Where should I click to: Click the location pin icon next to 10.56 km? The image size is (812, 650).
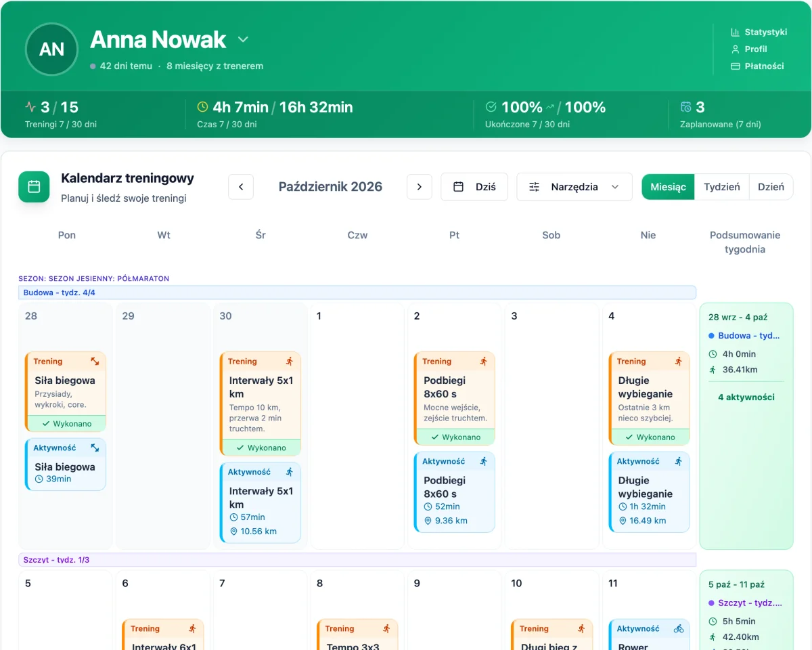click(234, 532)
